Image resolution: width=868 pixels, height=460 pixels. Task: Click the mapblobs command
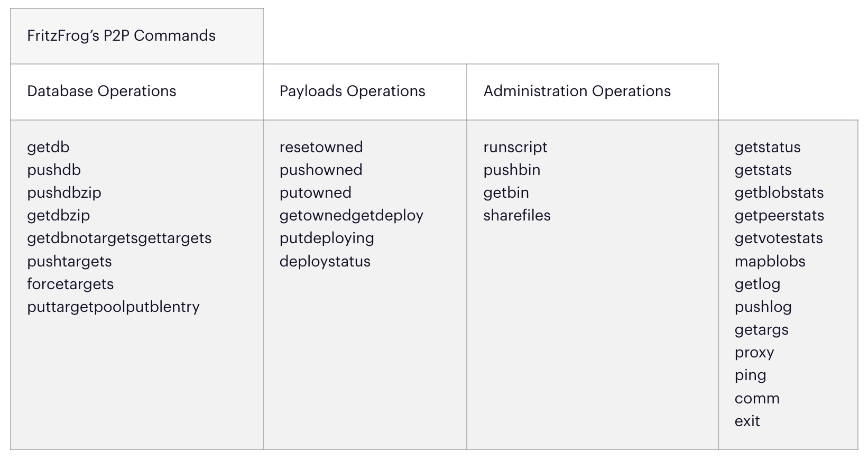770,262
